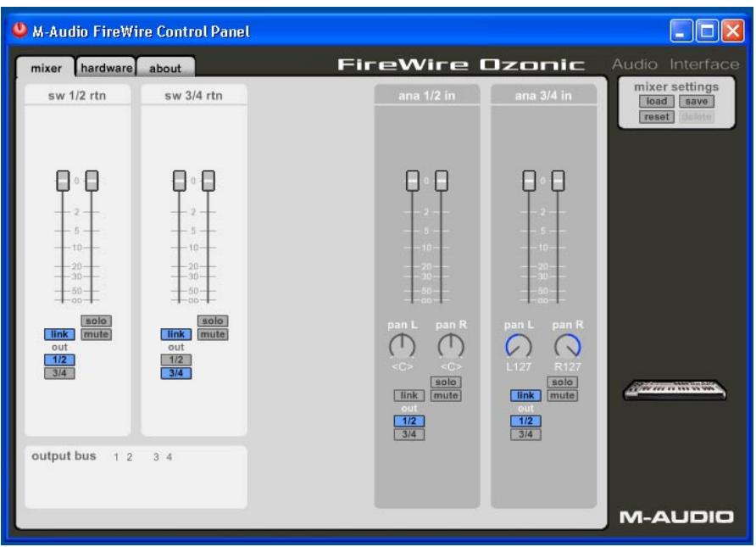Viewport: 756px width, 547px height.
Task: Click pan L knob on ana 1/2 in
Action: [402, 346]
